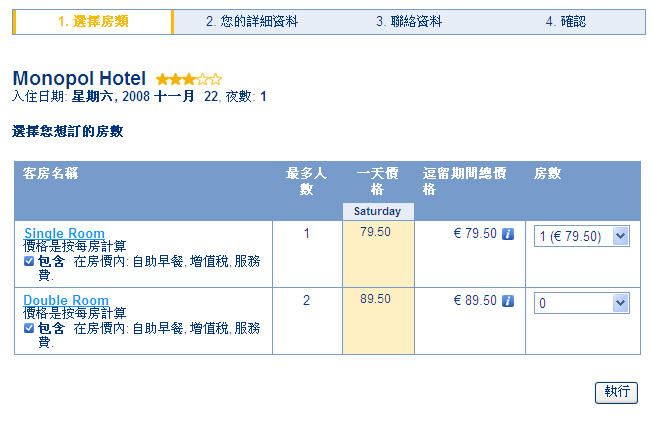Go to 您的詳細資料 step tab

tap(252, 21)
